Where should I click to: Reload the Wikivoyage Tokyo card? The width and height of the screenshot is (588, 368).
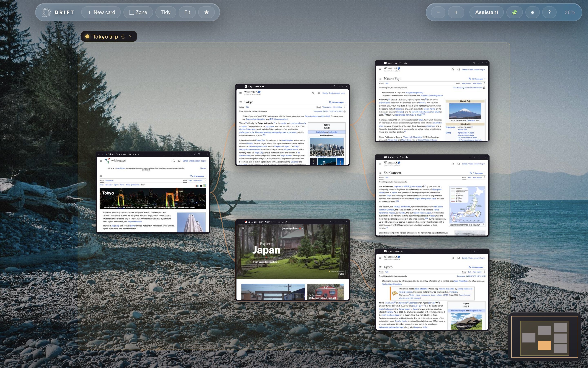pyautogui.click(x=191, y=154)
